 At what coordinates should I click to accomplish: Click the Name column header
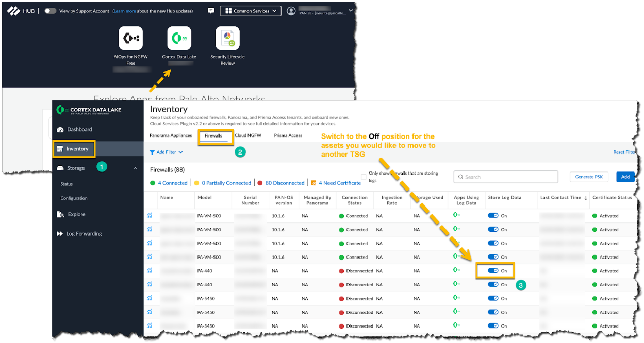tap(167, 198)
